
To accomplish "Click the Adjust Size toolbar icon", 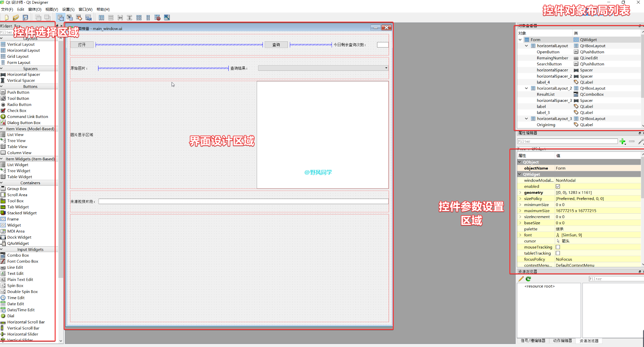I will click(x=167, y=17).
